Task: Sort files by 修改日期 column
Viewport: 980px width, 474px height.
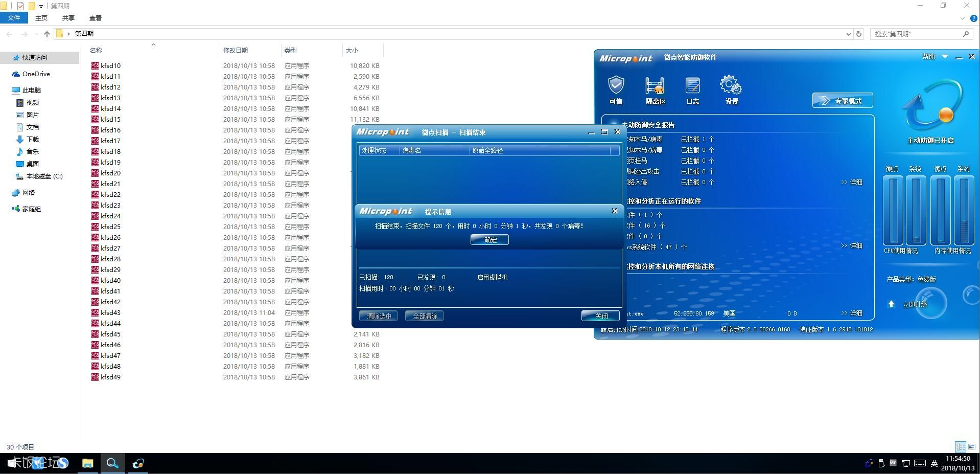Action: click(x=250, y=50)
